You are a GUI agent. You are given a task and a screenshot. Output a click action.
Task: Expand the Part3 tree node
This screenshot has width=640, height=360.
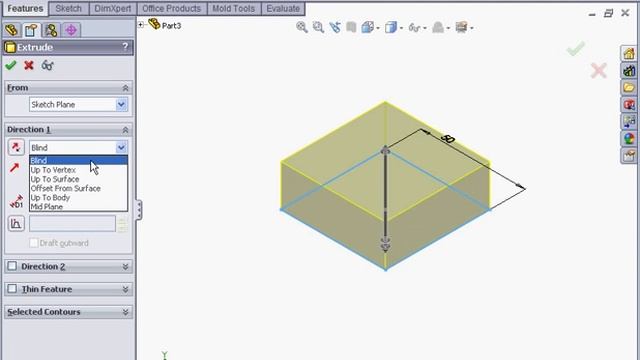141,25
